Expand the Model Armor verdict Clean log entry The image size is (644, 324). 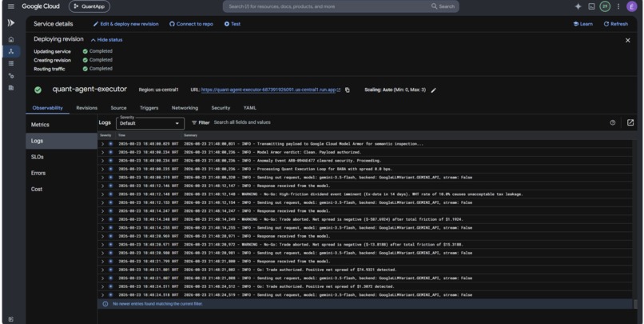(x=103, y=152)
